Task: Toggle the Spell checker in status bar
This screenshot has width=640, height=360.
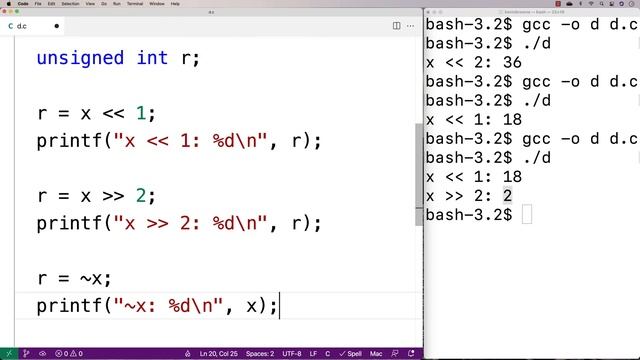Action: pyautogui.click(x=350, y=353)
